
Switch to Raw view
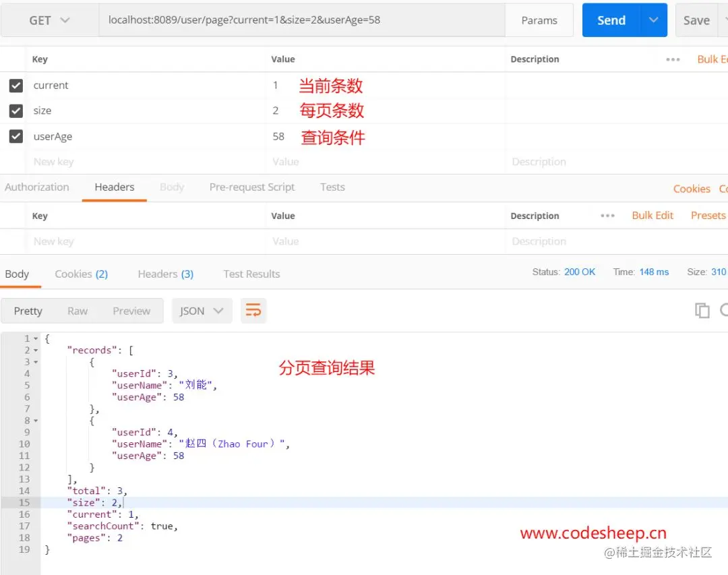click(x=78, y=311)
